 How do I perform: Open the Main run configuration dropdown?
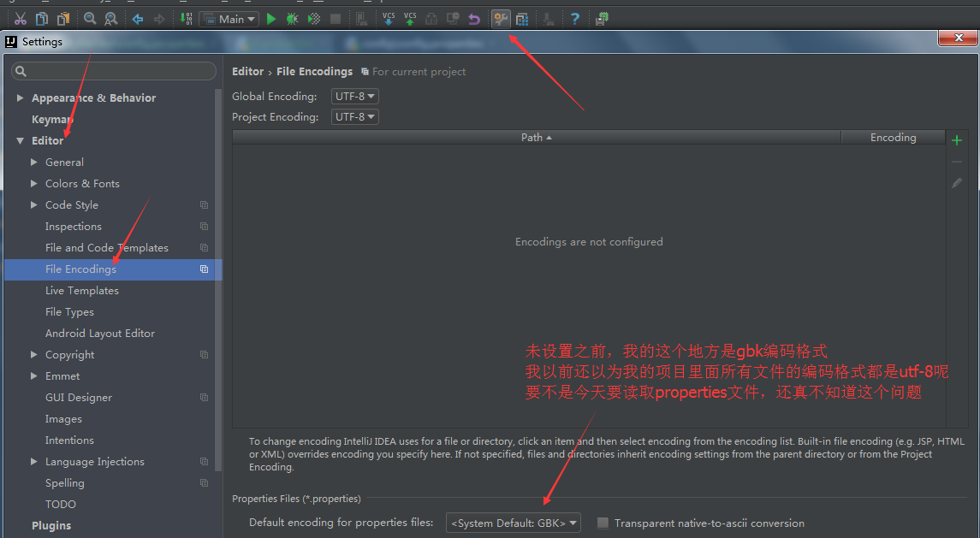coord(229,20)
